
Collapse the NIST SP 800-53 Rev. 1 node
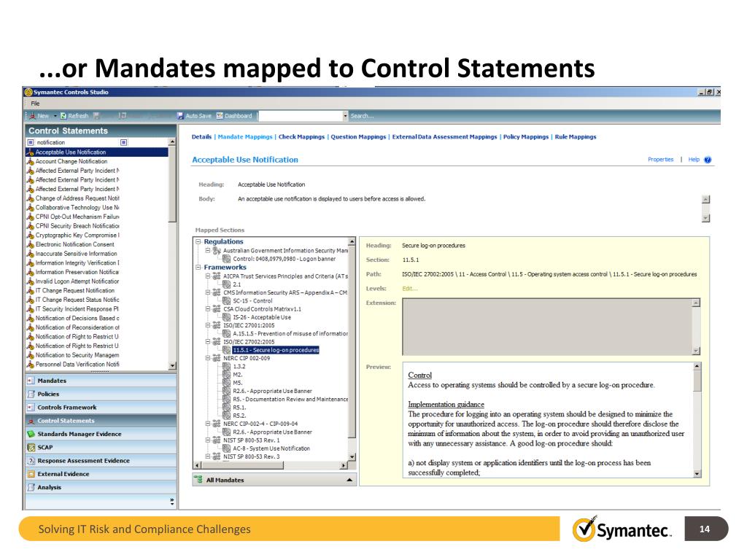208,440
